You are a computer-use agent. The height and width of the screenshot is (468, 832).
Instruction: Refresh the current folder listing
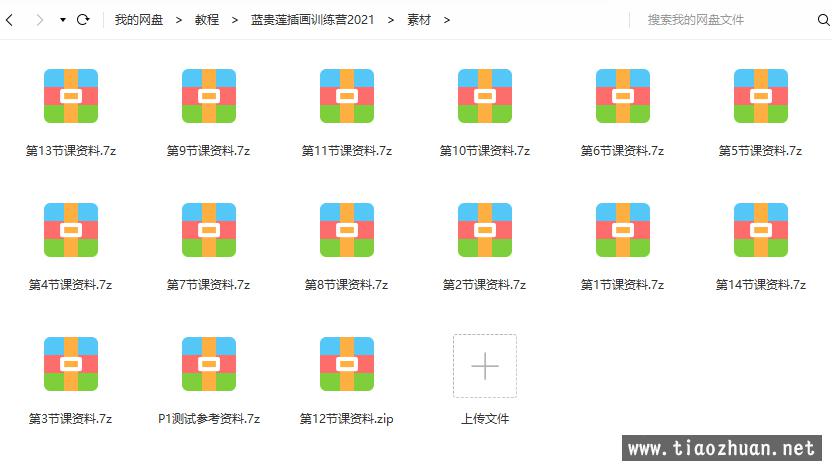click(x=83, y=19)
